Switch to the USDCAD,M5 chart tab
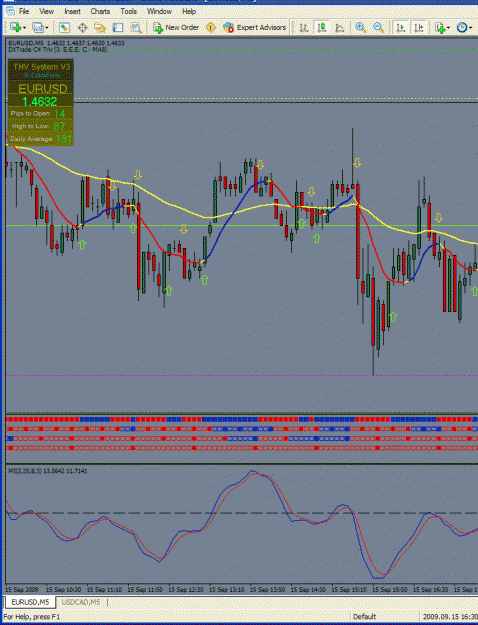478x625 pixels. pyautogui.click(x=81, y=602)
